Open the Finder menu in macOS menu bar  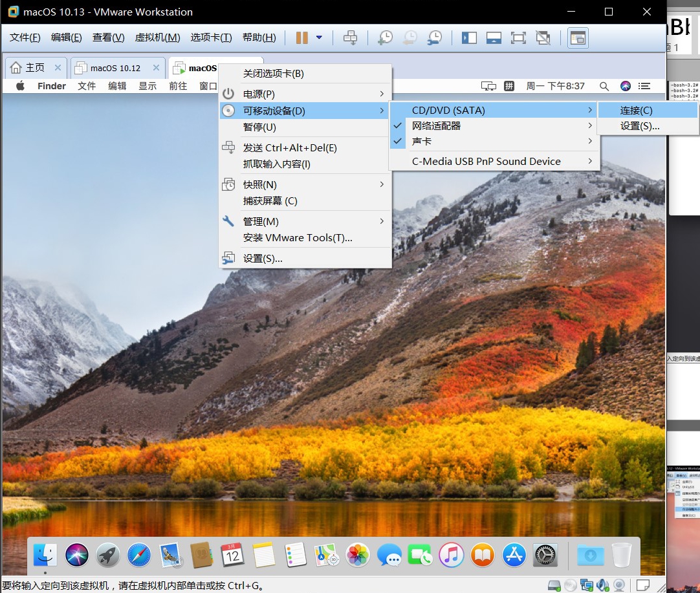(x=51, y=85)
